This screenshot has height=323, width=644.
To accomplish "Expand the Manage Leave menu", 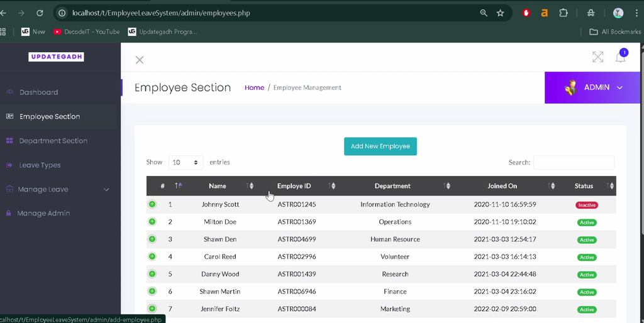I will (x=58, y=189).
